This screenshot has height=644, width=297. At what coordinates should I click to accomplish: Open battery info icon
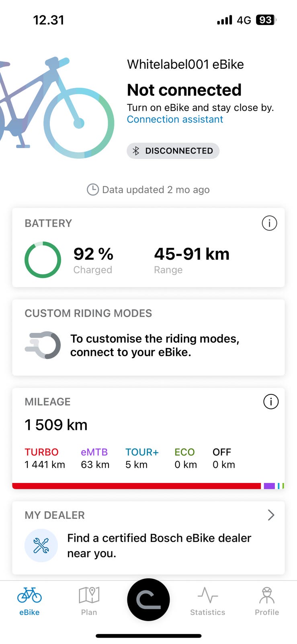pos(269,223)
